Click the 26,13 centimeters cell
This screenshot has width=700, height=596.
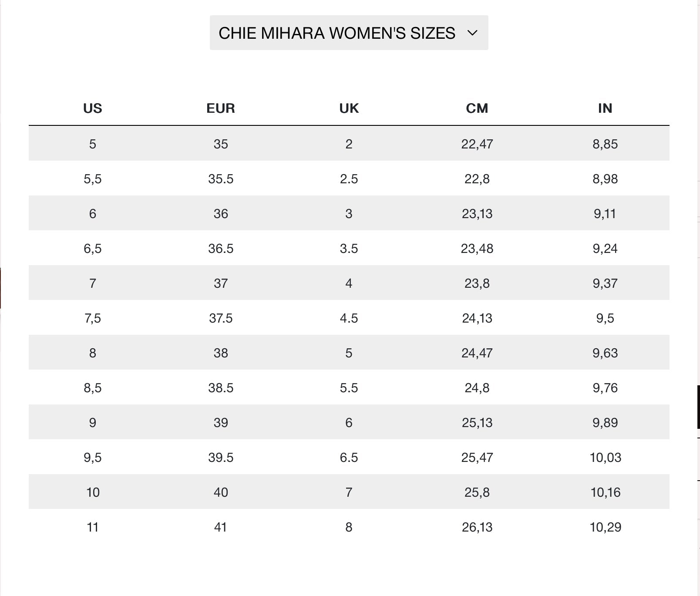[477, 527]
